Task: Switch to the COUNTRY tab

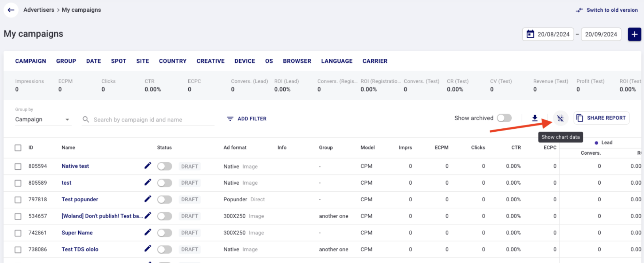Action: point(173,61)
